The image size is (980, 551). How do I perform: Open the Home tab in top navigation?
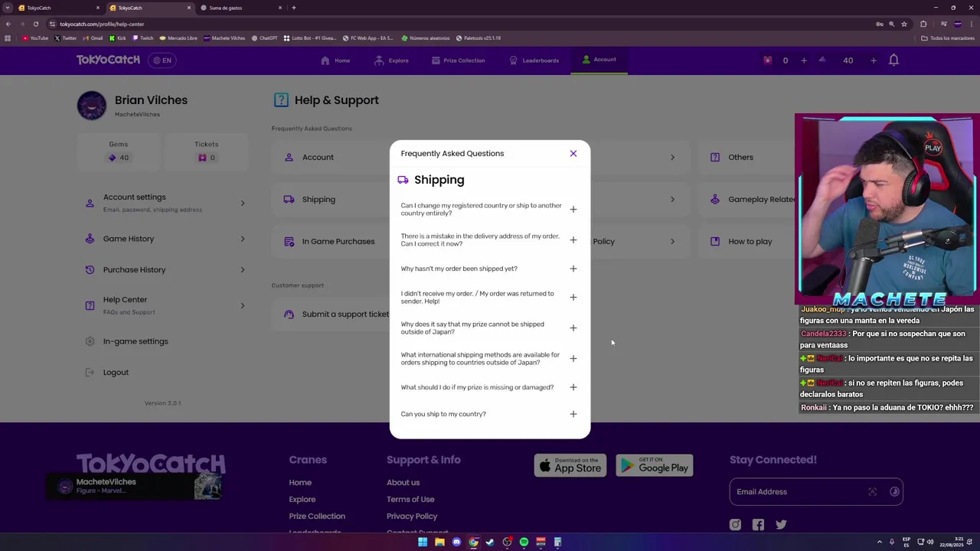coord(335,60)
